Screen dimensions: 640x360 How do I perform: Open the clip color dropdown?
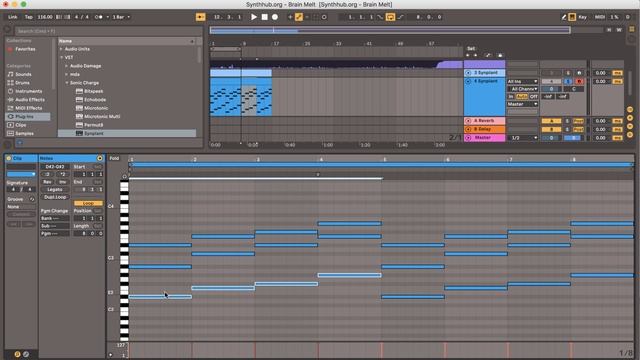pos(21,174)
